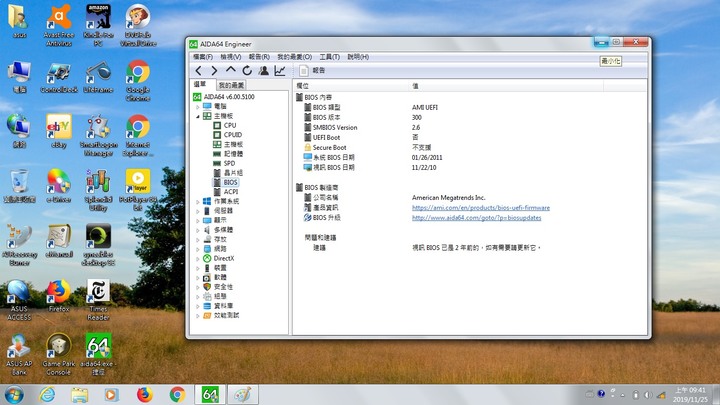Open aida64.com biosupdates link
The height and width of the screenshot is (405, 720).
coord(477,218)
